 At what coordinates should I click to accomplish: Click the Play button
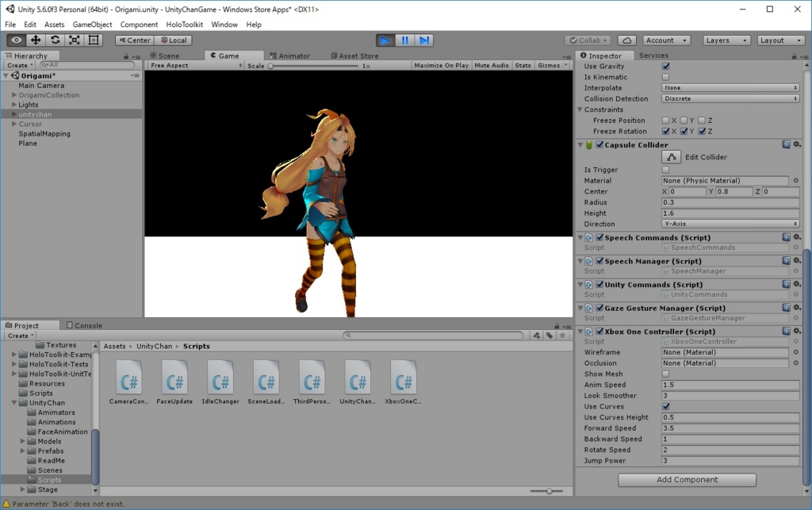pos(385,40)
